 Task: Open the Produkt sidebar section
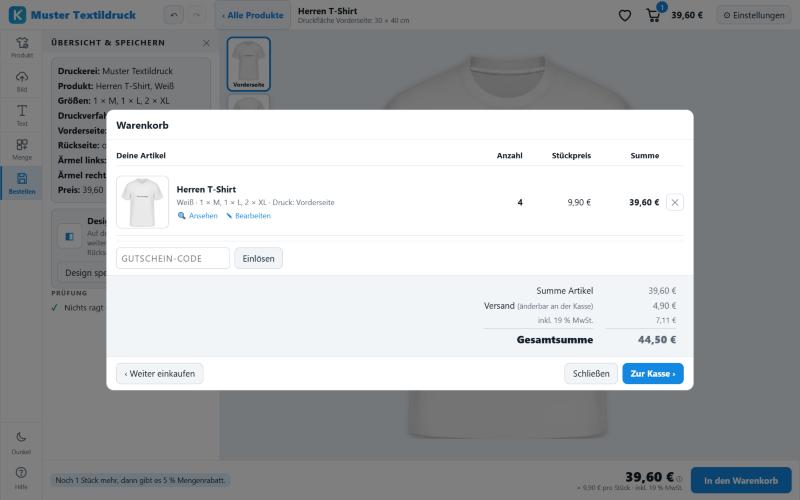tap(22, 47)
